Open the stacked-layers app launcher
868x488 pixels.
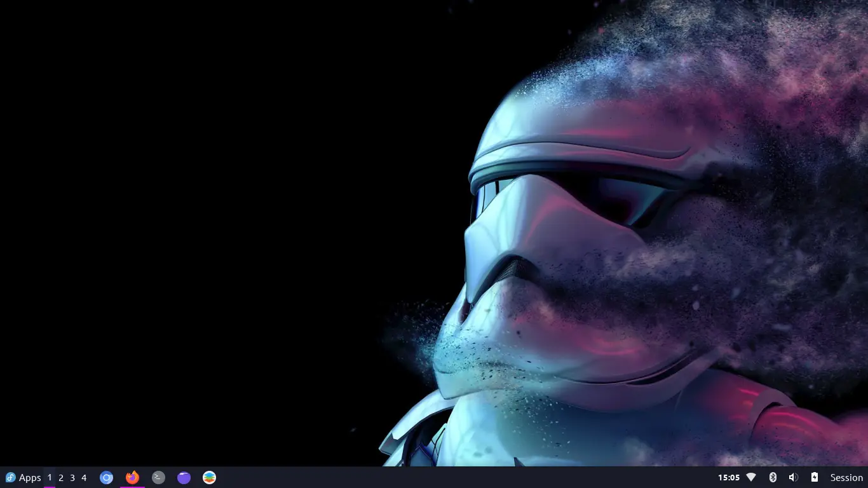click(209, 477)
